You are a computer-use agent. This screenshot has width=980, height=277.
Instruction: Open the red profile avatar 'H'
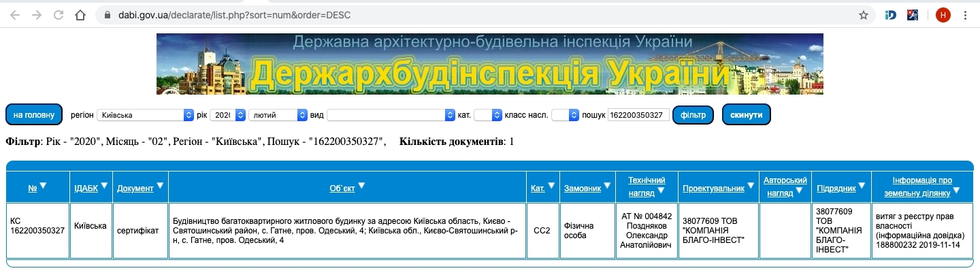coord(943,14)
